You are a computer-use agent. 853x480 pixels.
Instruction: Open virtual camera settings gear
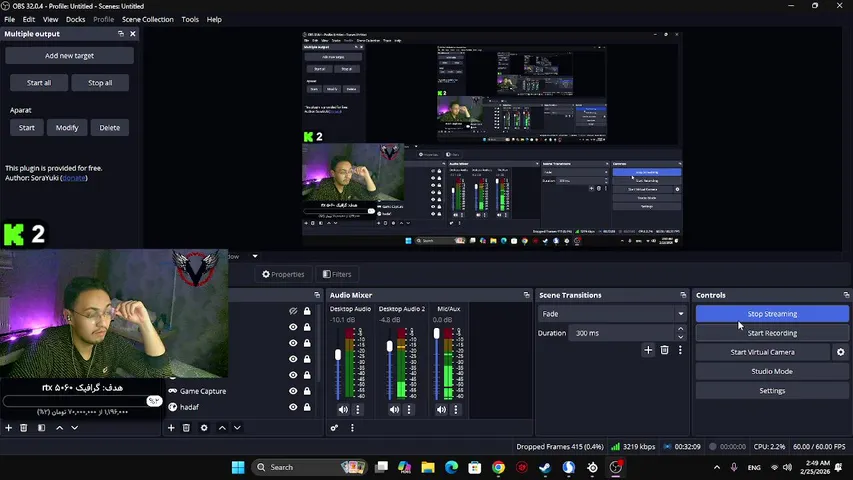point(840,352)
